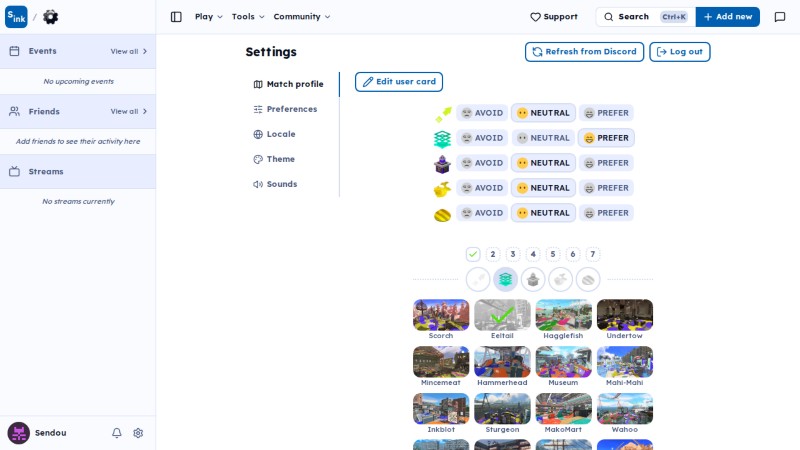Image resolution: width=800 pixels, height=450 pixels.
Task: Click the Streams sidebar heading
Action: point(46,171)
